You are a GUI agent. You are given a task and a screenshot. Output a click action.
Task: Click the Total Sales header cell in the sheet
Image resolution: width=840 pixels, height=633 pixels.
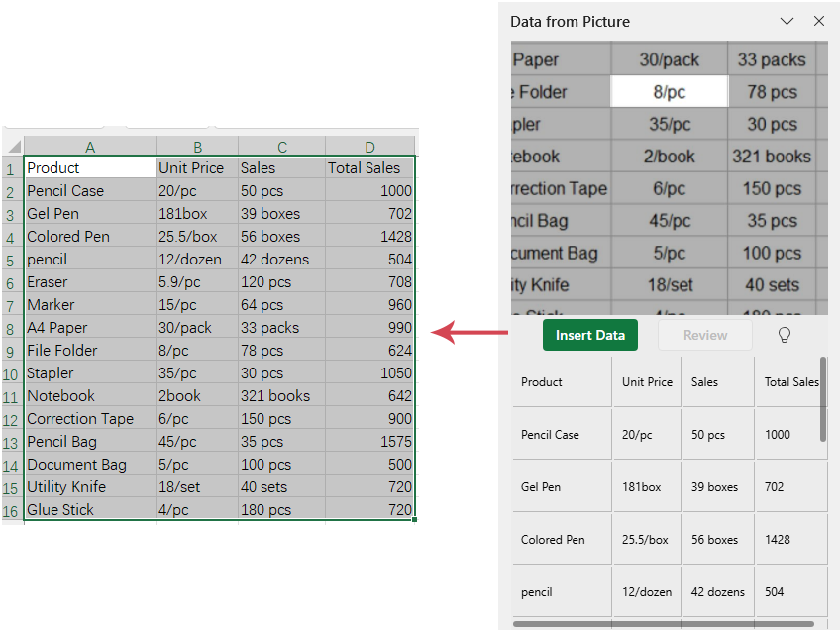tap(369, 168)
